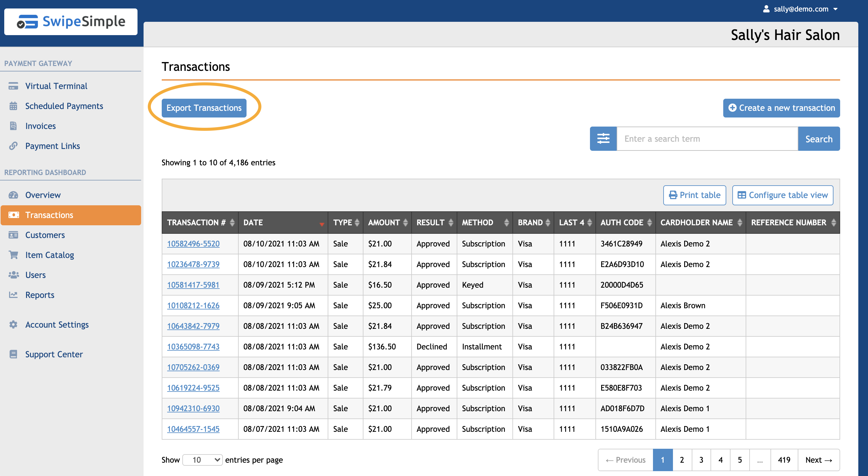Viewport: 868px width, 476px height.
Task: Click the Overview gauge icon
Action: [x=14, y=195]
